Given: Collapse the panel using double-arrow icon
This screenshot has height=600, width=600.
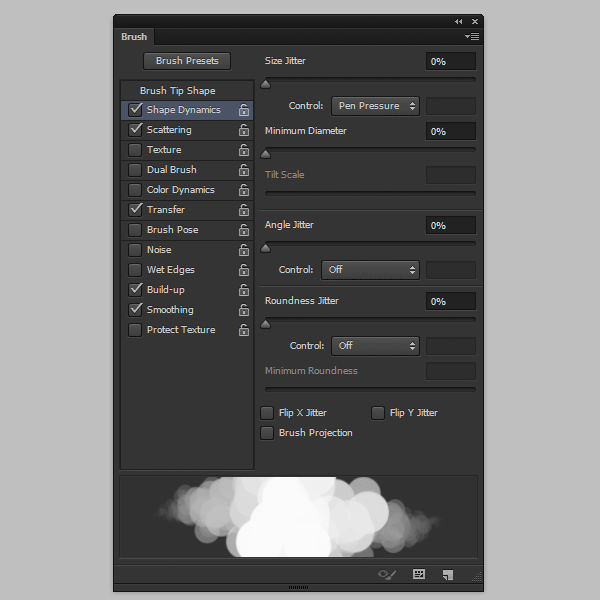Looking at the screenshot, I should 458,21.
